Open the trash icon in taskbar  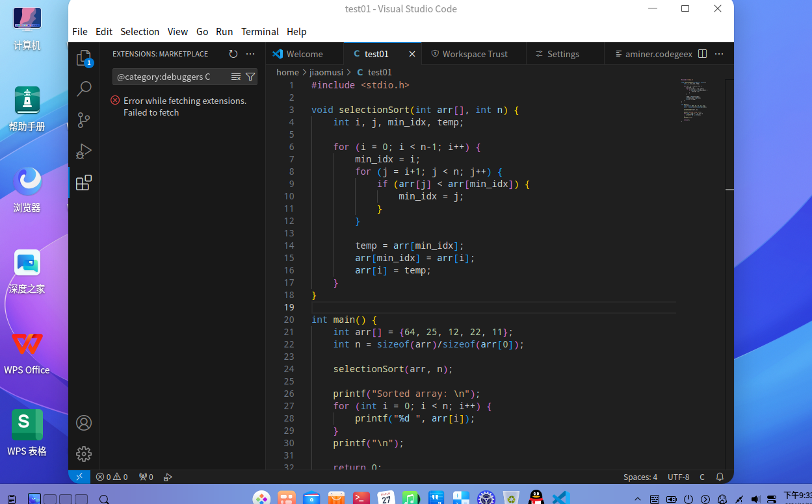point(511,498)
